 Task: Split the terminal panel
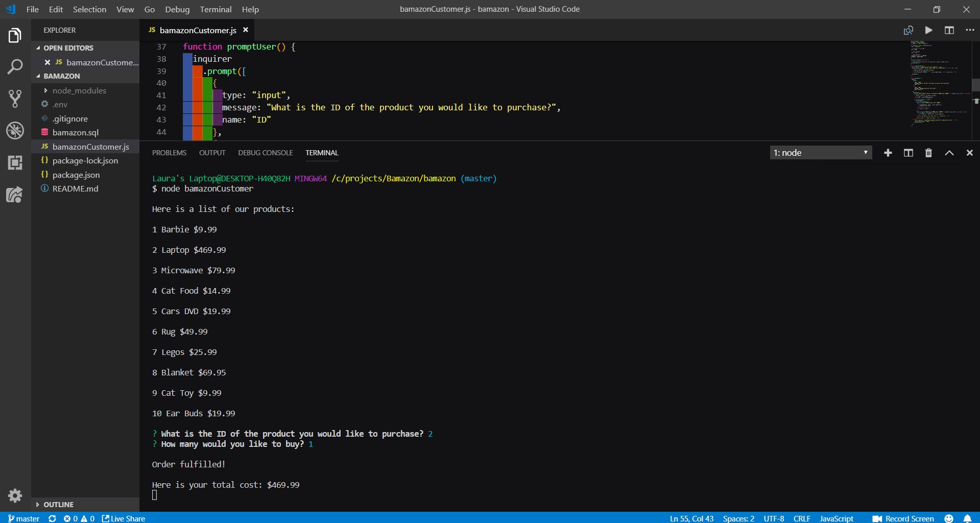click(908, 153)
